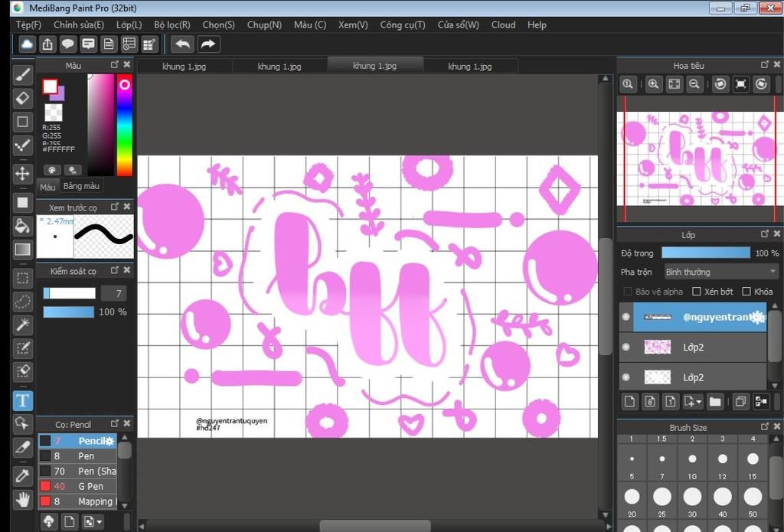Viewport: 784px width, 532px height.
Task: Toggle the Khóa lock checkbox
Action: pos(746,292)
